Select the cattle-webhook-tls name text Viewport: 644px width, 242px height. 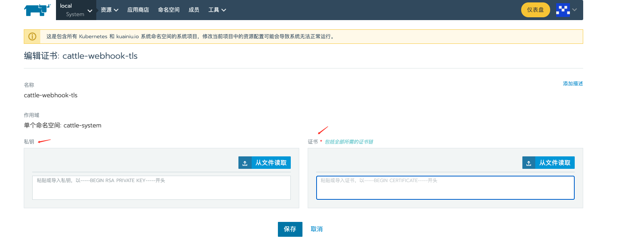click(51, 95)
